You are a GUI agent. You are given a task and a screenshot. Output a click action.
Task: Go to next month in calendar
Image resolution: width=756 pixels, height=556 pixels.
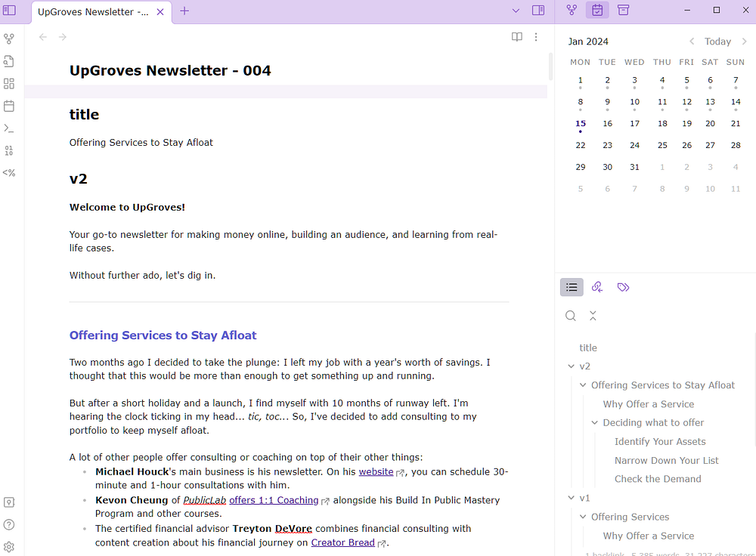pos(745,42)
